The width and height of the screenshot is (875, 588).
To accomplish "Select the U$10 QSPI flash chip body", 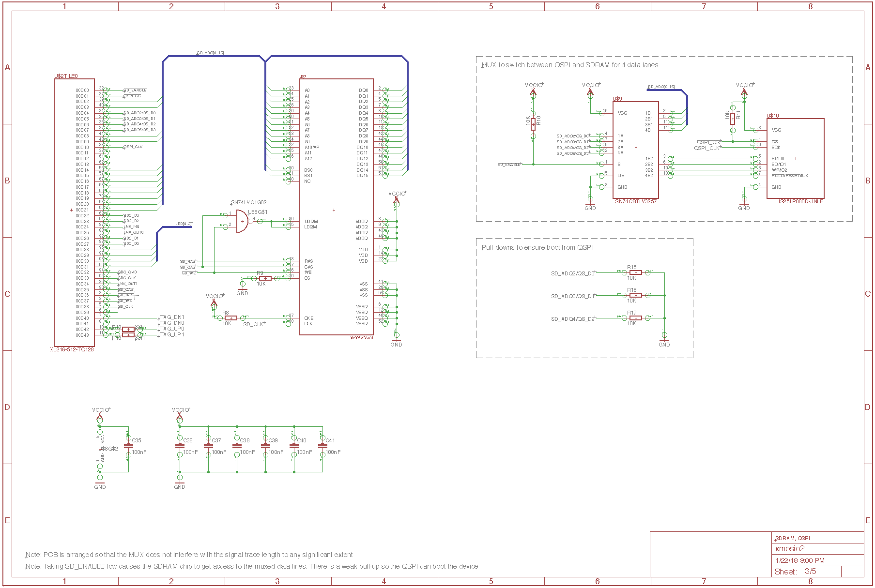I will point(795,158).
